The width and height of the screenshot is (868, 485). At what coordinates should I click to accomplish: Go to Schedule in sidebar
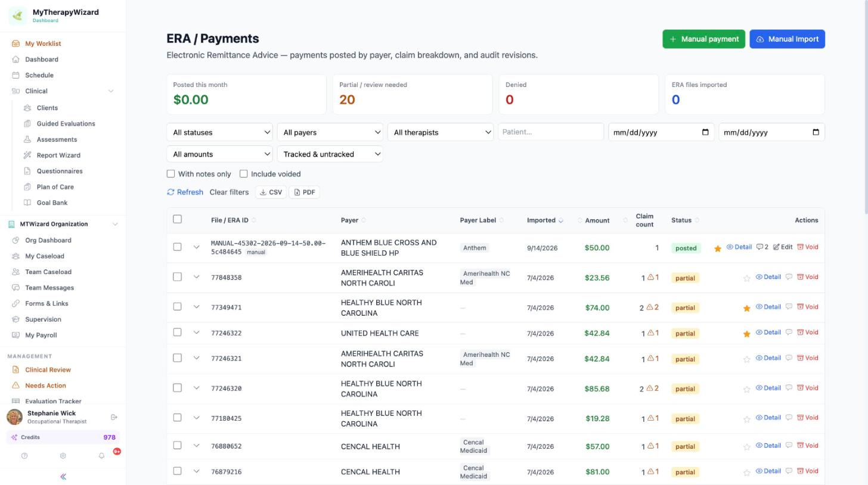[39, 75]
